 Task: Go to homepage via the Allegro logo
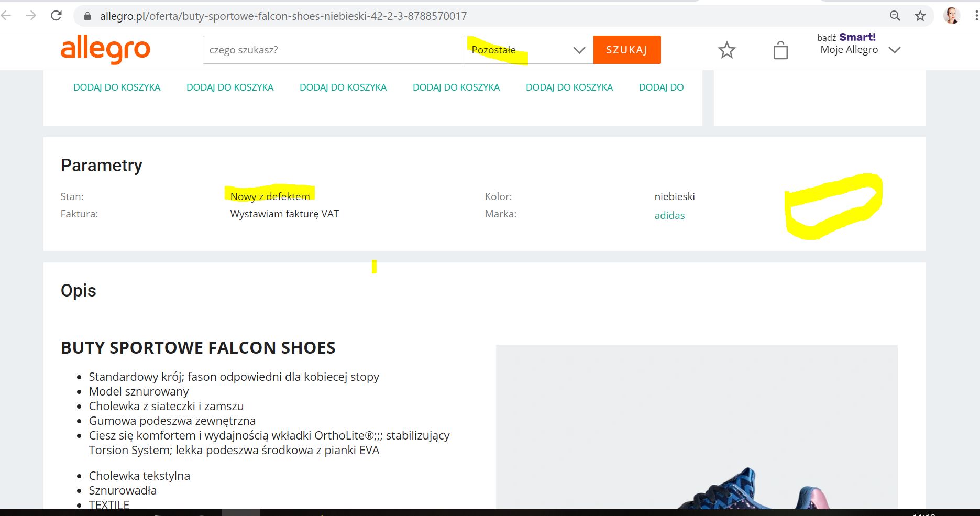(105, 50)
